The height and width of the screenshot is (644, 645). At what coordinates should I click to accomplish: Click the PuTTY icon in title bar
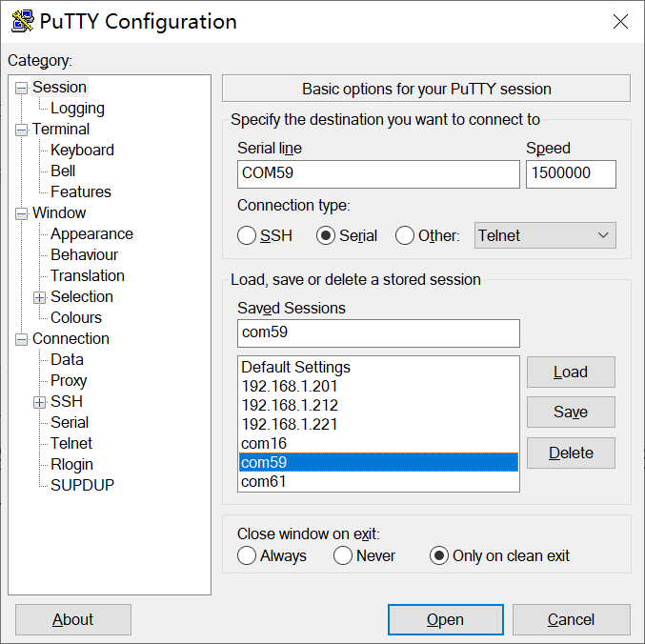click(22, 21)
